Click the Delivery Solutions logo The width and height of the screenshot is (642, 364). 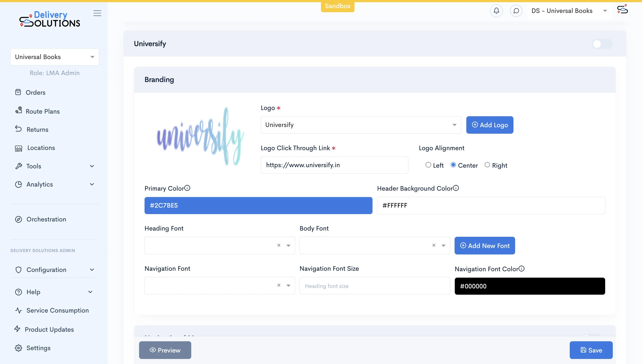pyautogui.click(x=50, y=19)
